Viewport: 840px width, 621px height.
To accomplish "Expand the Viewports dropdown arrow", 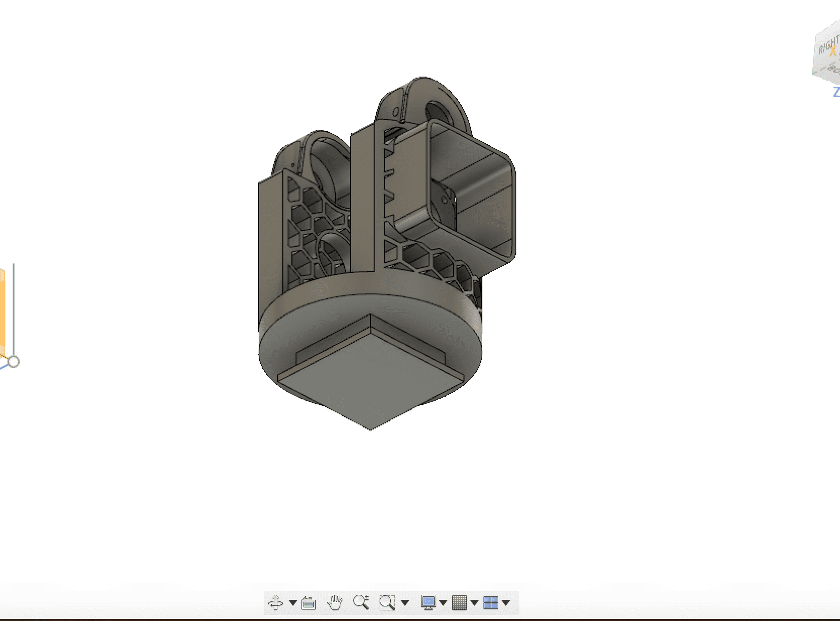I will [506, 603].
